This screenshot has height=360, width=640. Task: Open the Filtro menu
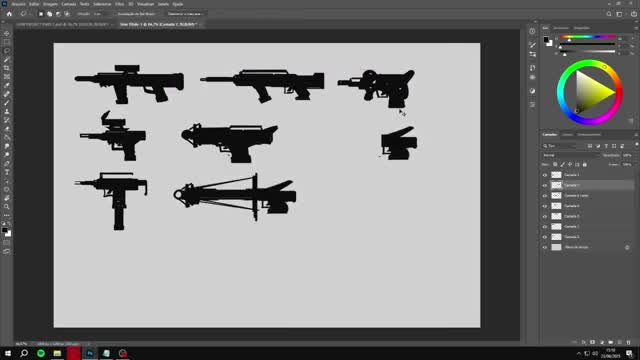120,4
